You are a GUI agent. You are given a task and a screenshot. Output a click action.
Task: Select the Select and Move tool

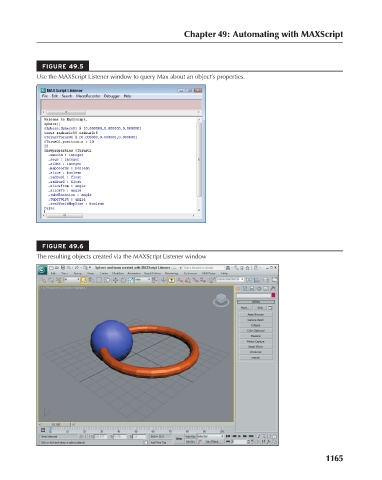pyautogui.click(x=115, y=280)
